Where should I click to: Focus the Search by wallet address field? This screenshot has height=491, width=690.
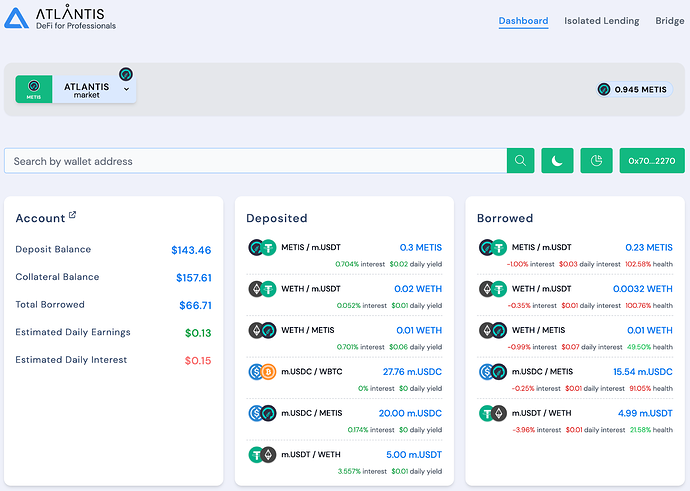(256, 161)
